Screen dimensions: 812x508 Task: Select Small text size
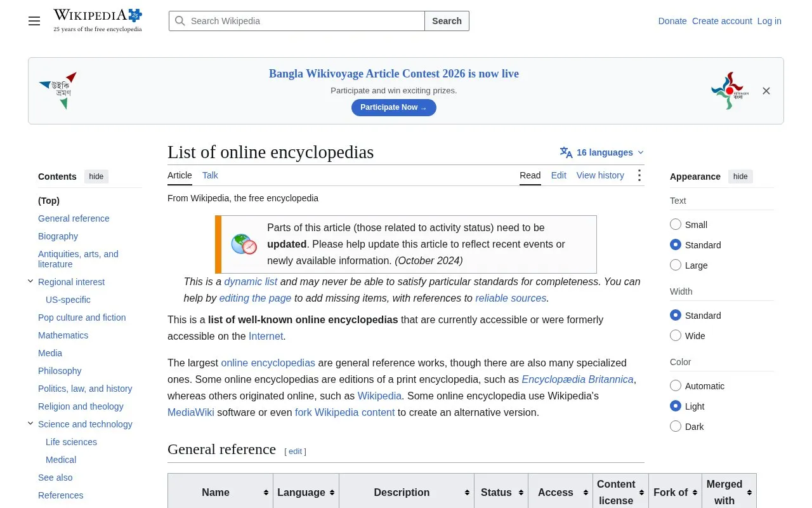[x=676, y=224]
